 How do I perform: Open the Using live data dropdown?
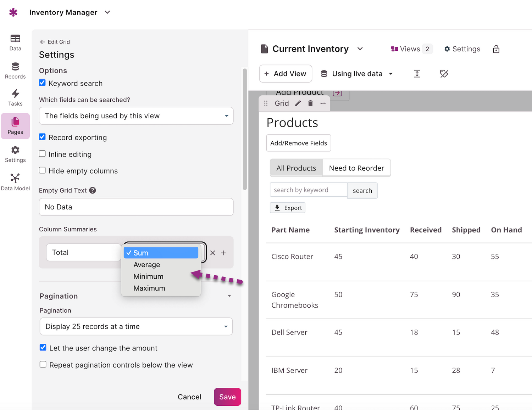click(x=357, y=74)
